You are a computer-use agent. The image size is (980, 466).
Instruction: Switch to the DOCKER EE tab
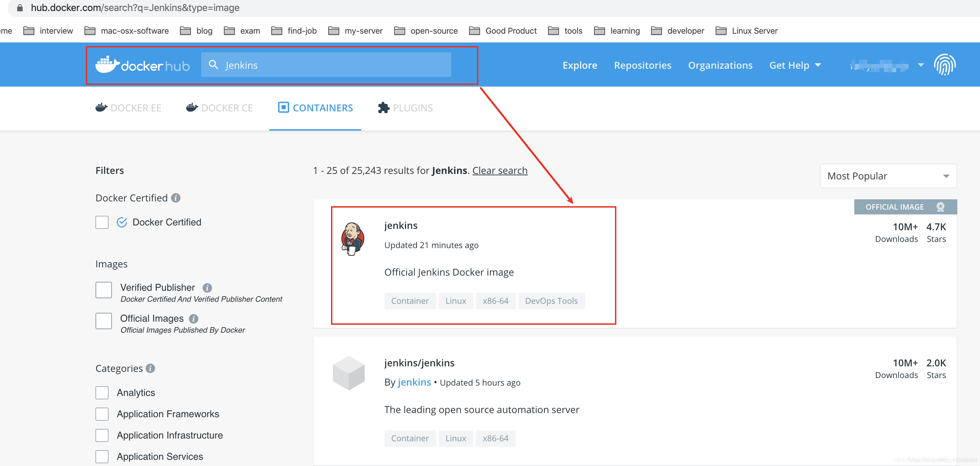pyautogui.click(x=128, y=108)
